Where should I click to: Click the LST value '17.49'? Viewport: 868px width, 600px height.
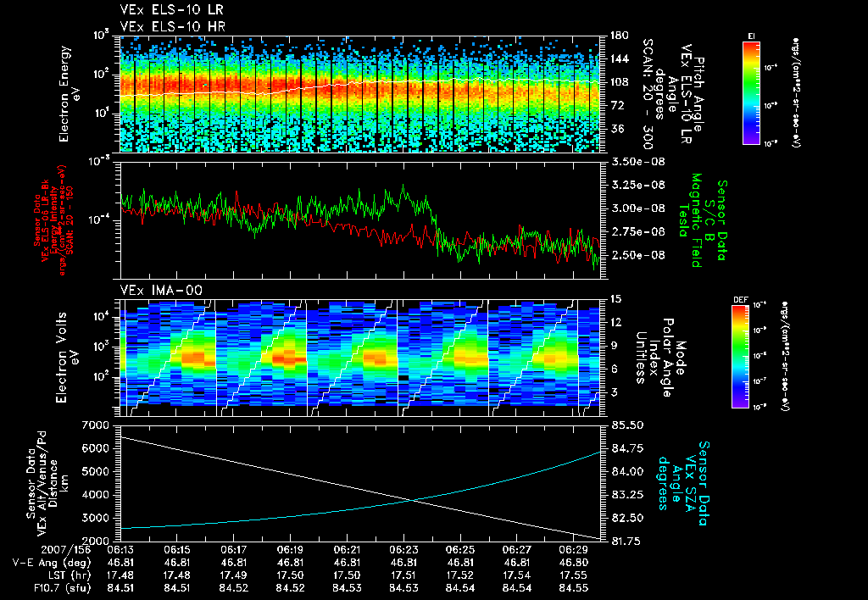click(234, 575)
